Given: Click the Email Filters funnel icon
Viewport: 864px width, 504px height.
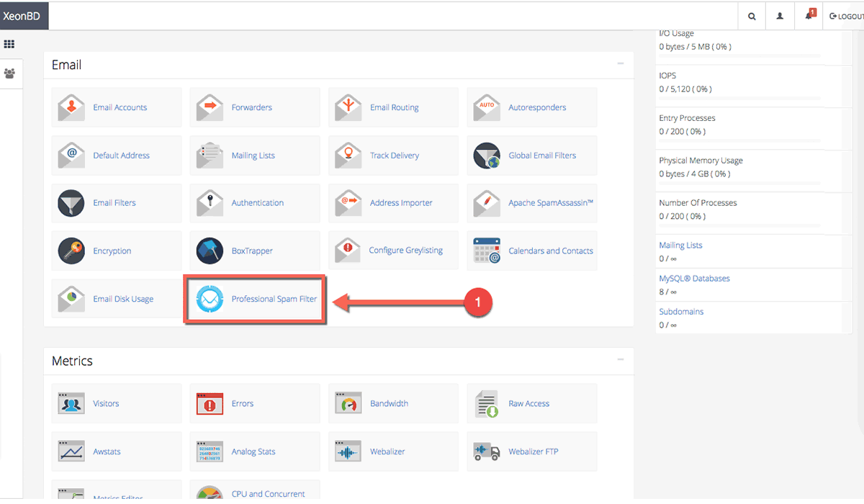Looking at the screenshot, I should coord(71,203).
